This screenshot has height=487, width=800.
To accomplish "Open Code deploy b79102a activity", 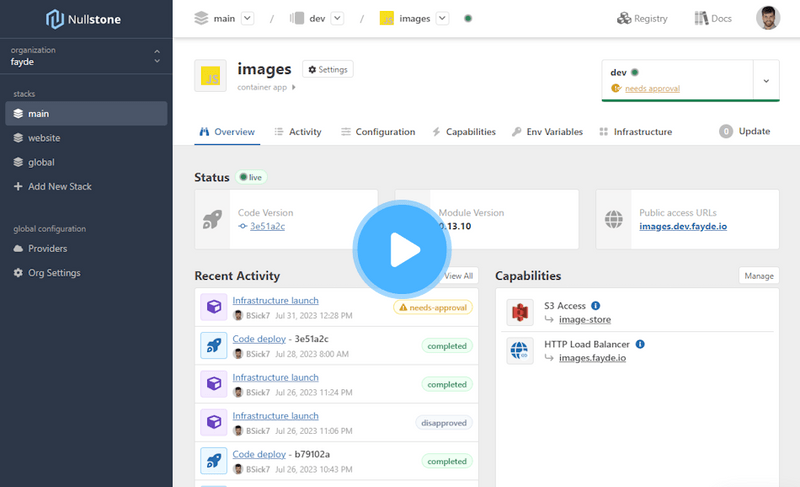I will pos(259,454).
